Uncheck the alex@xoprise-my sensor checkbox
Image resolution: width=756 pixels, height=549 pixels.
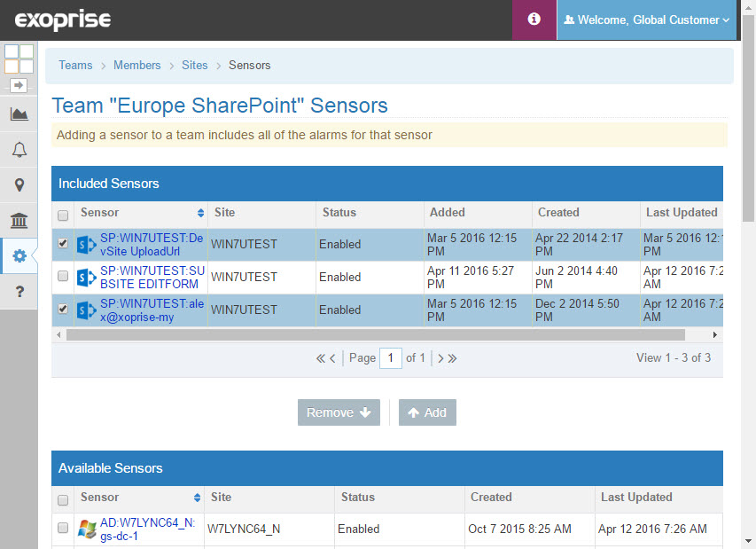(x=63, y=309)
